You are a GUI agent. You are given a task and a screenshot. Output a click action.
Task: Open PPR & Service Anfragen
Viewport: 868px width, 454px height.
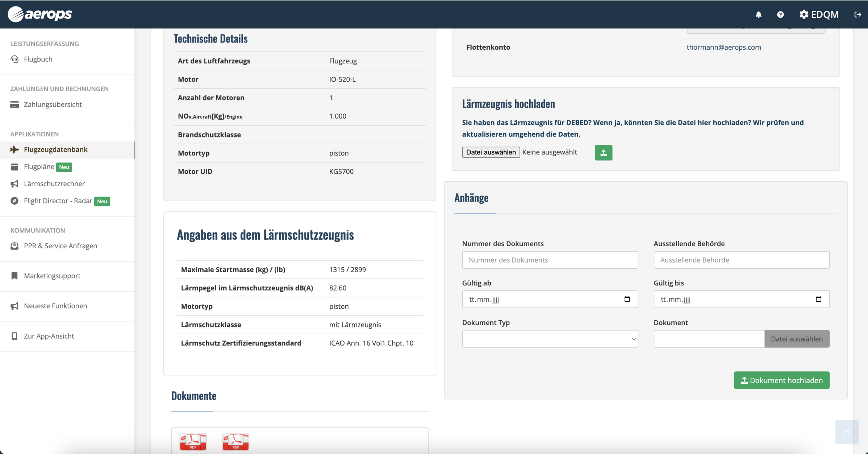point(60,246)
